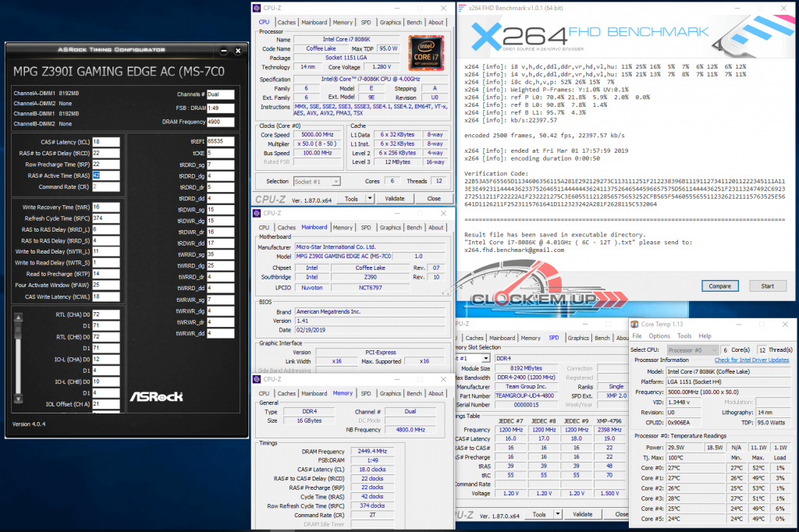Screen dimensions: 799x532
Task: Click the CPU-Z icon of Memory window
Action: pos(257,379)
